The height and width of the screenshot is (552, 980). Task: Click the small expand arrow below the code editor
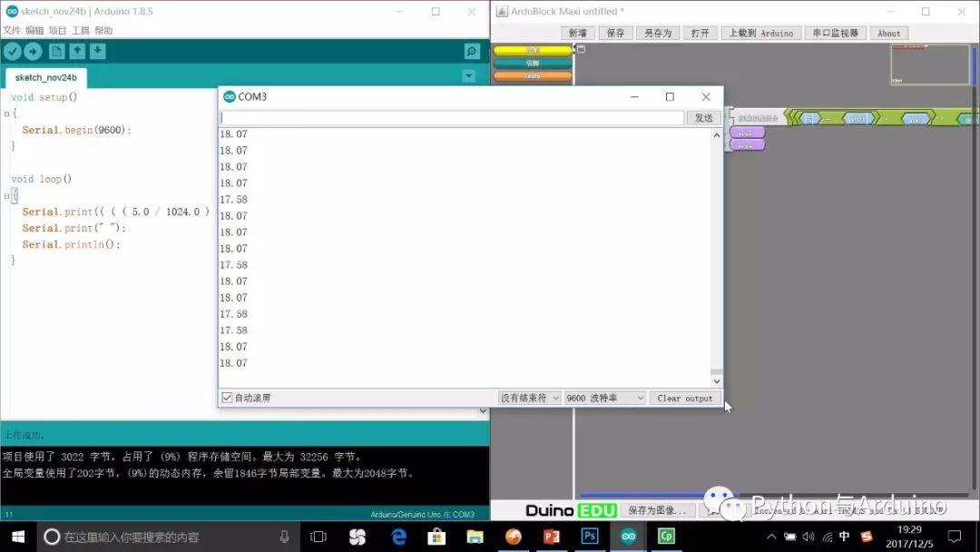(x=483, y=411)
